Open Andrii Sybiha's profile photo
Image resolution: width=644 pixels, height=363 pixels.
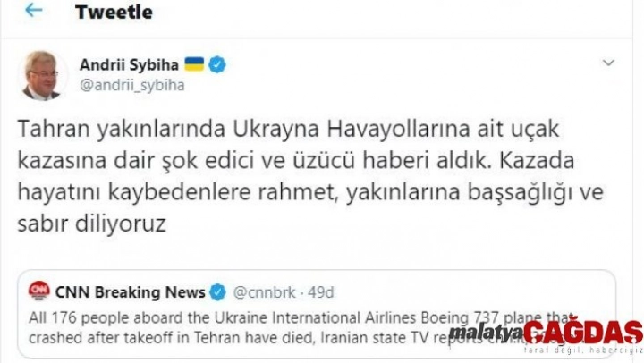pos(42,76)
